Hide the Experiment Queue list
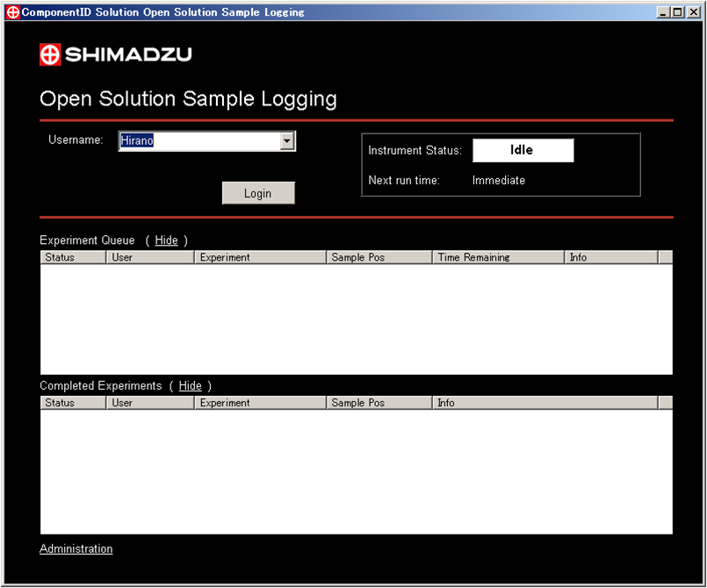 click(166, 240)
